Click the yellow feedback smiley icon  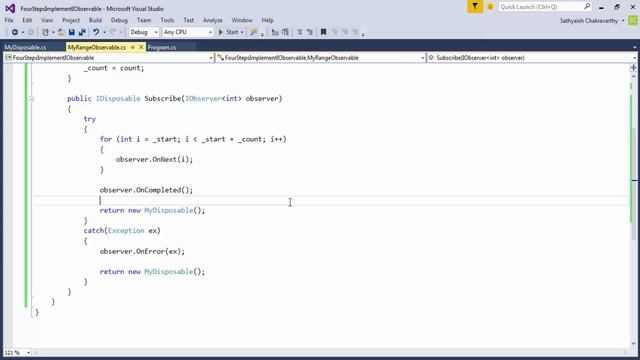(x=490, y=7)
